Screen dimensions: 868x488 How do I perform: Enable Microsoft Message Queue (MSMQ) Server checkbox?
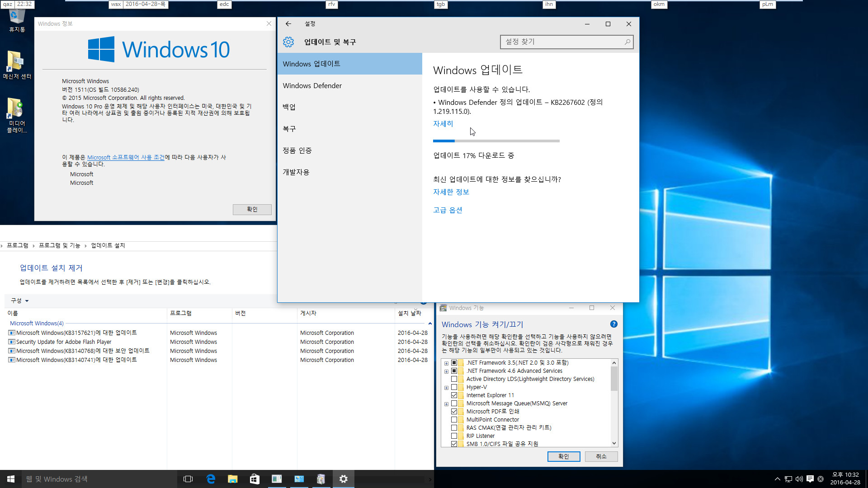(454, 404)
